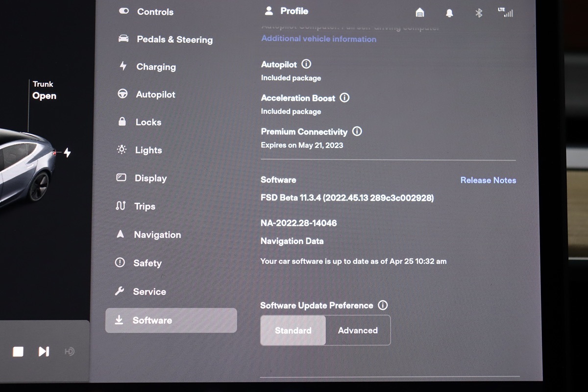Image resolution: width=588 pixels, height=392 pixels.
Task: Skip to next track
Action: (x=44, y=351)
